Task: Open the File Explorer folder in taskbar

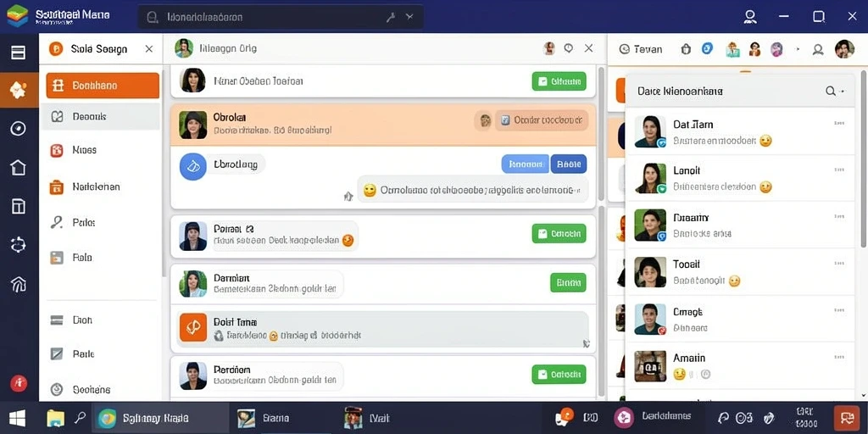Action: click(55, 418)
